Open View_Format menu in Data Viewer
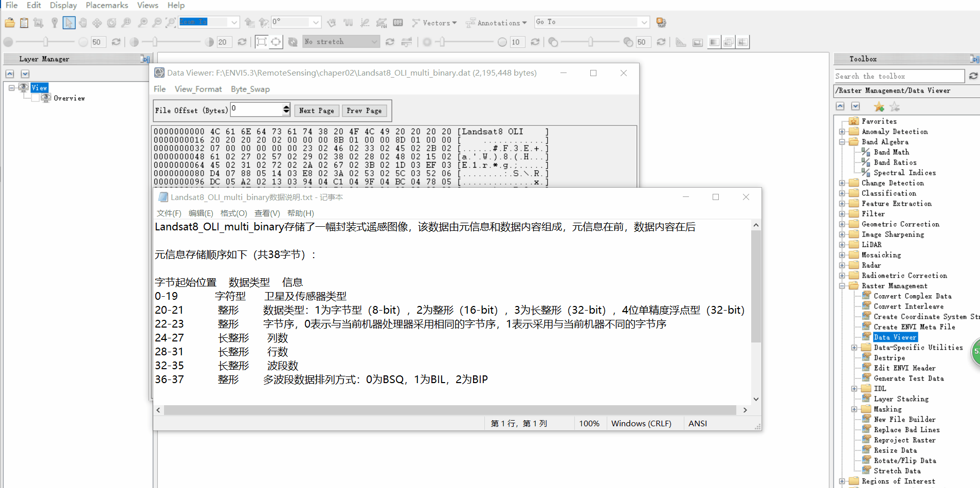This screenshot has height=488, width=980. [x=198, y=89]
